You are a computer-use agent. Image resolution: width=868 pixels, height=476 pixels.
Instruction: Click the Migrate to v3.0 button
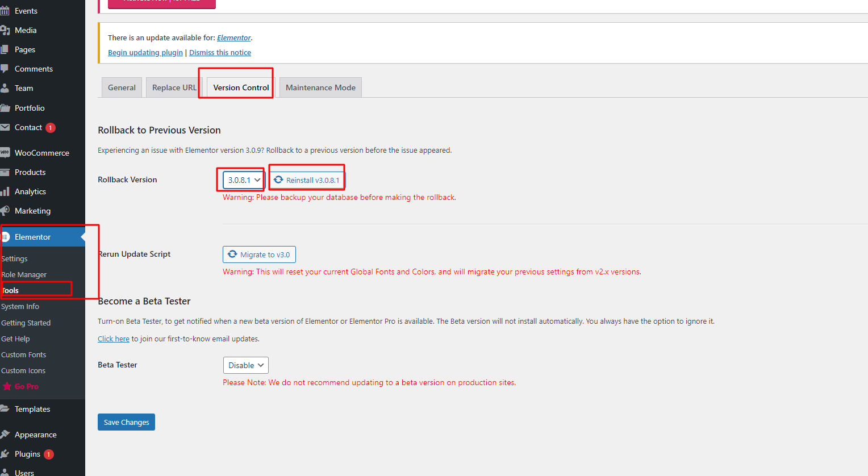coord(259,254)
